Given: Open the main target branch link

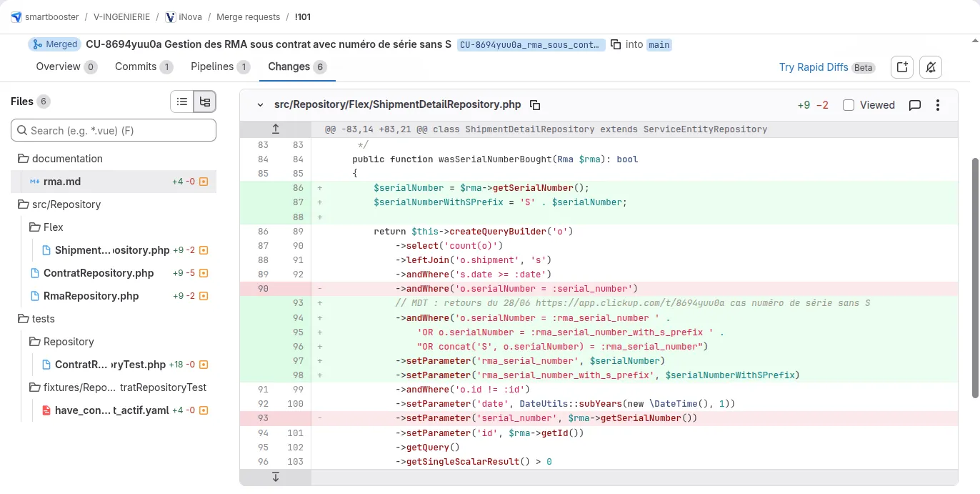Looking at the screenshot, I should click(659, 44).
